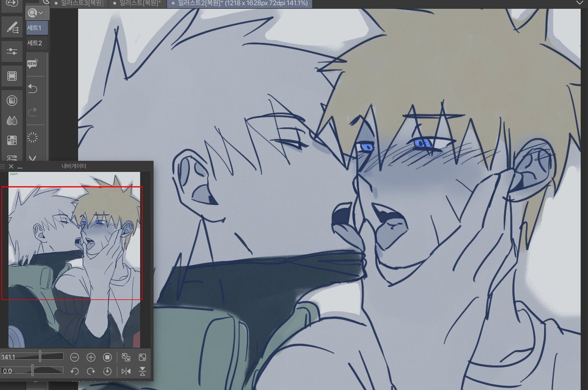Zoom out using the Navigator minus icon
Image resolution: width=588 pixels, height=390 pixels.
[74, 357]
